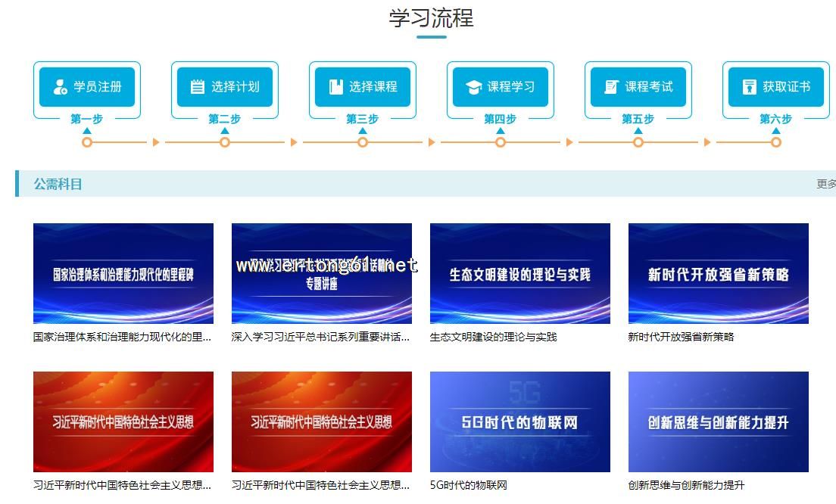Click the 第四步 timeline circle marker

[x=501, y=142]
